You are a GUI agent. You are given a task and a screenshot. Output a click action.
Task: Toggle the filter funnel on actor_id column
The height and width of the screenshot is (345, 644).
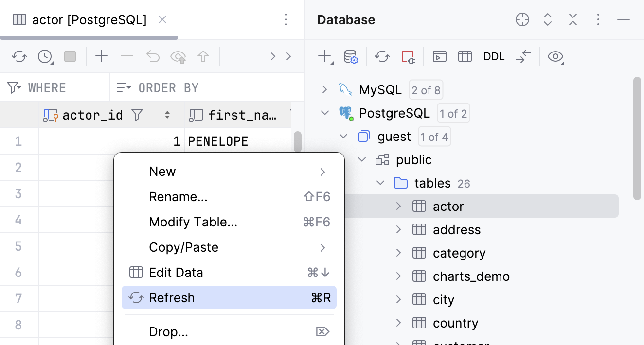(137, 115)
